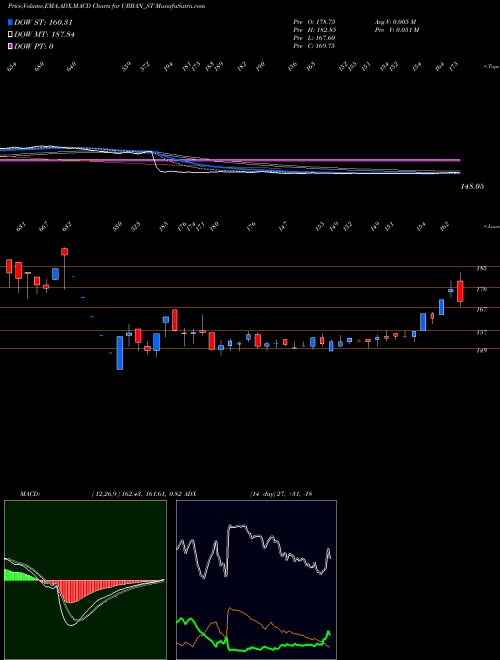This screenshot has width=500, height=660.
Task: Click the 631 lows label
Action: 21,228
